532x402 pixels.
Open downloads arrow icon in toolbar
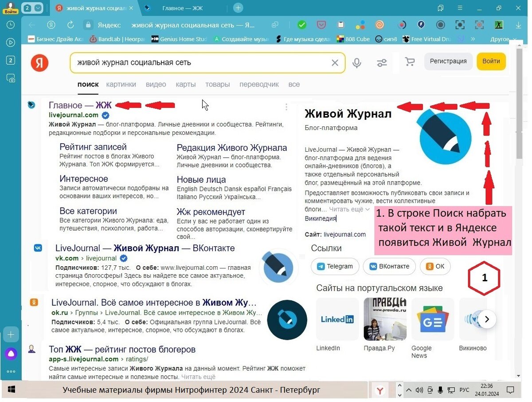click(519, 25)
